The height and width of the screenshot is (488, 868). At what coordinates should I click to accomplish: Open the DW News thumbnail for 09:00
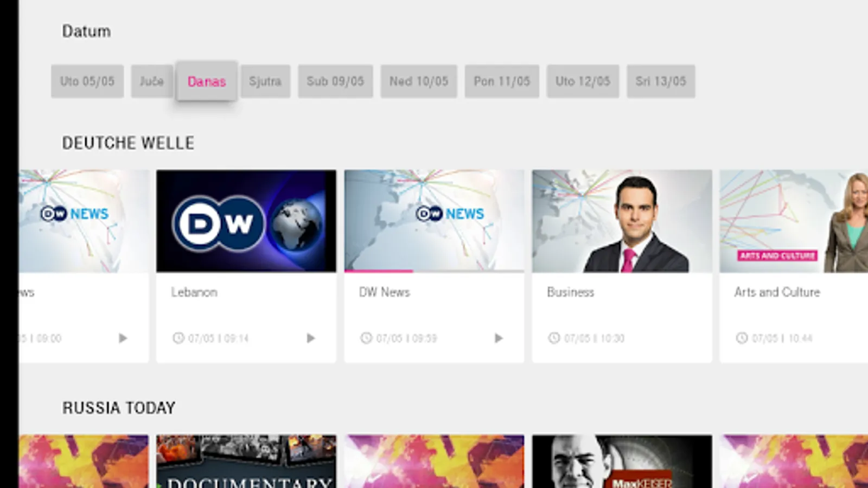coord(84,221)
